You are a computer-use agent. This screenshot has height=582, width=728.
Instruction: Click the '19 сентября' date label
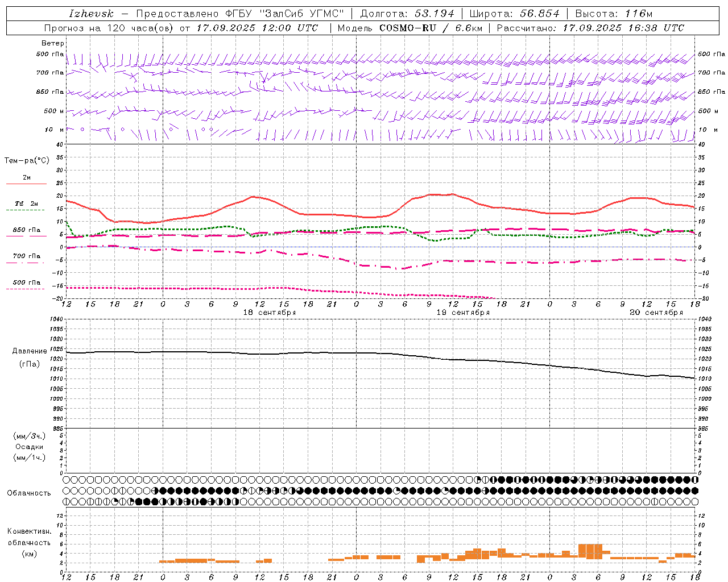[x=463, y=313]
